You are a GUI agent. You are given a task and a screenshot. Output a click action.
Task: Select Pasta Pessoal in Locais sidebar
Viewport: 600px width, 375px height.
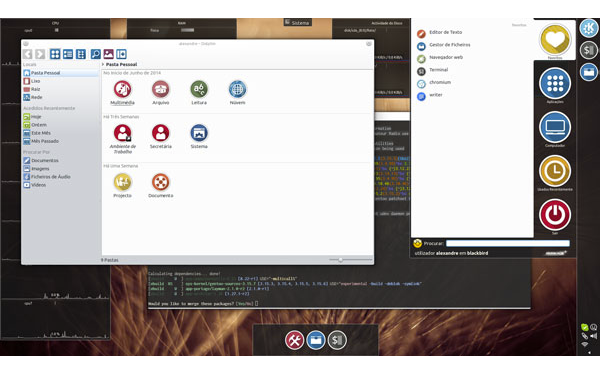[61, 73]
